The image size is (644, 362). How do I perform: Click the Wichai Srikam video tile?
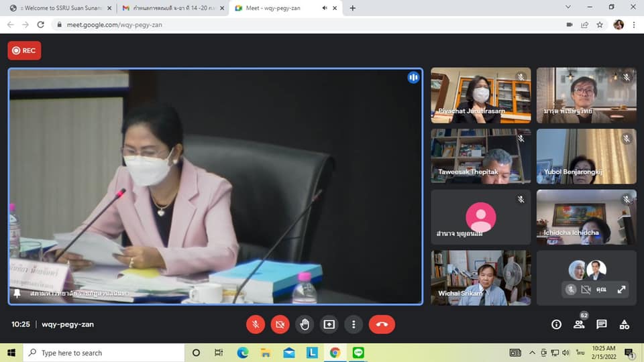pyautogui.click(x=480, y=278)
